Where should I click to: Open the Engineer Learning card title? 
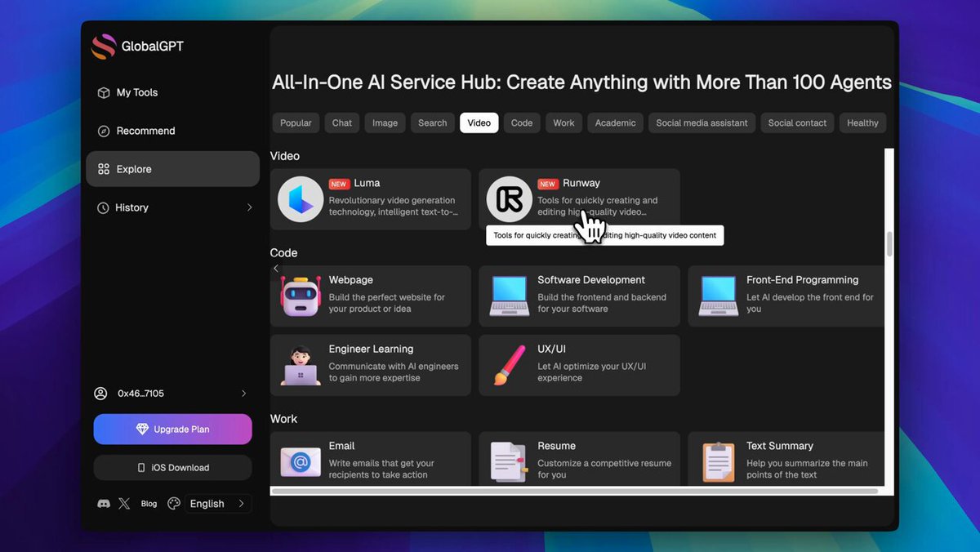pyautogui.click(x=371, y=349)
